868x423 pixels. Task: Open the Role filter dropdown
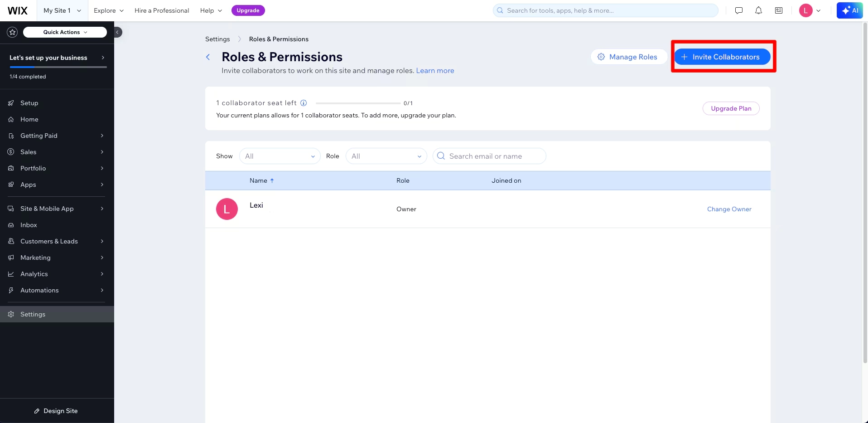386,156
